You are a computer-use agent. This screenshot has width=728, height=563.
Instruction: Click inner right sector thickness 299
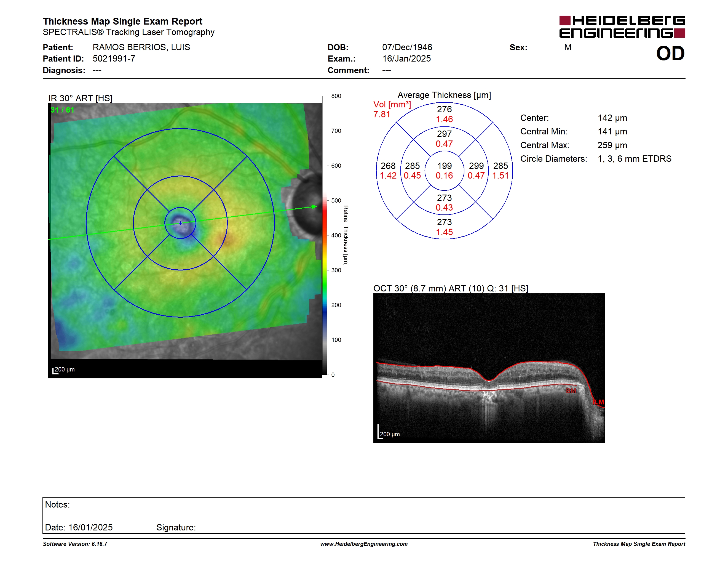tap(476, 166)
